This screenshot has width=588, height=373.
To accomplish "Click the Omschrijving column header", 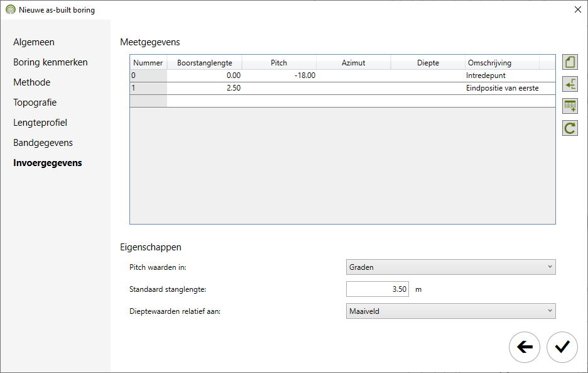I will coord(502,63).
